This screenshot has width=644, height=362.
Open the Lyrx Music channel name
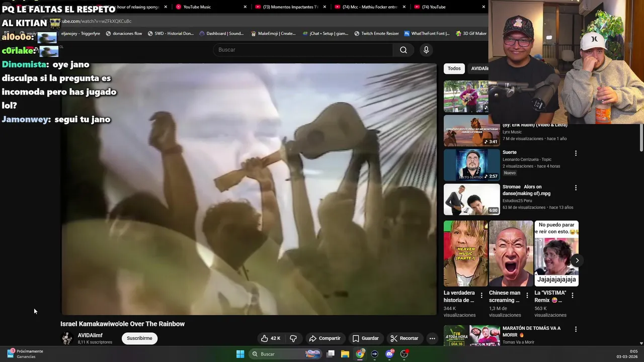512,132
